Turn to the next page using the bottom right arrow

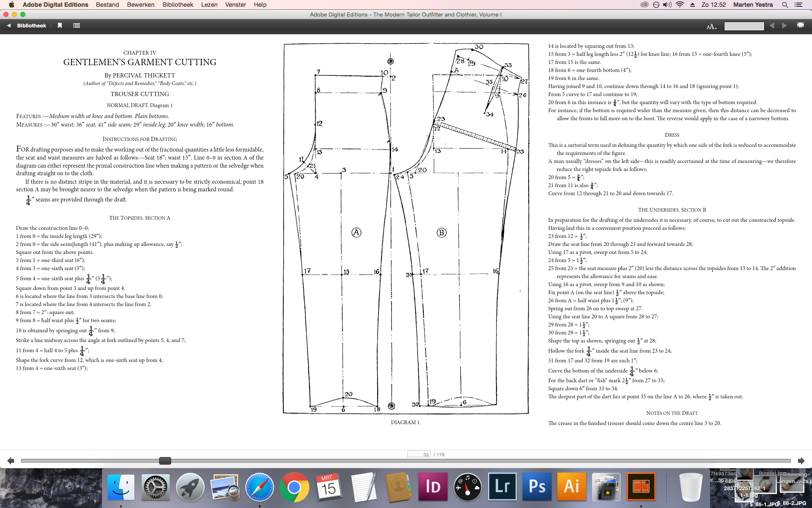pos(801,461)
